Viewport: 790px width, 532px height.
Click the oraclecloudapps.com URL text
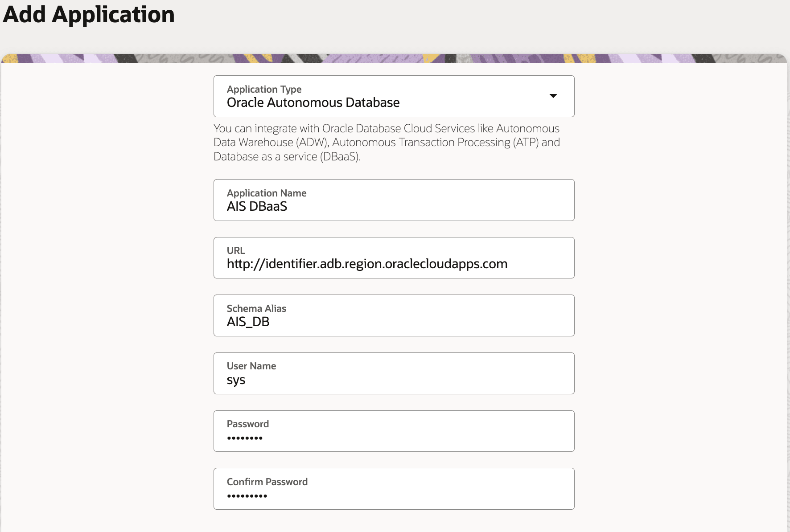(367, 264)
